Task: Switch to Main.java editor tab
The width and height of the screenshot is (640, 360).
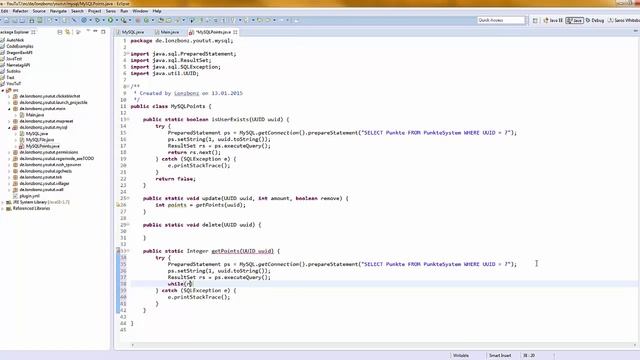Action: click(x=169, y=32)
